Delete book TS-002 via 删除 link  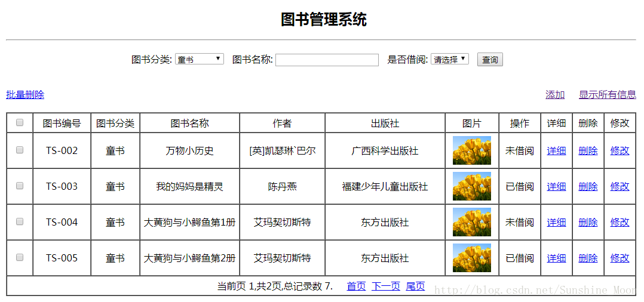coord(588,150)
